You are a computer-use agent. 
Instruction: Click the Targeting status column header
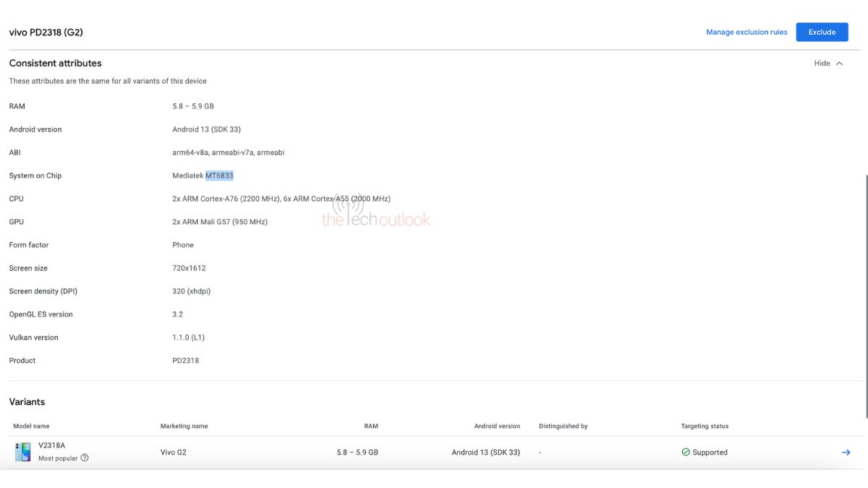(x=705, y=427)
